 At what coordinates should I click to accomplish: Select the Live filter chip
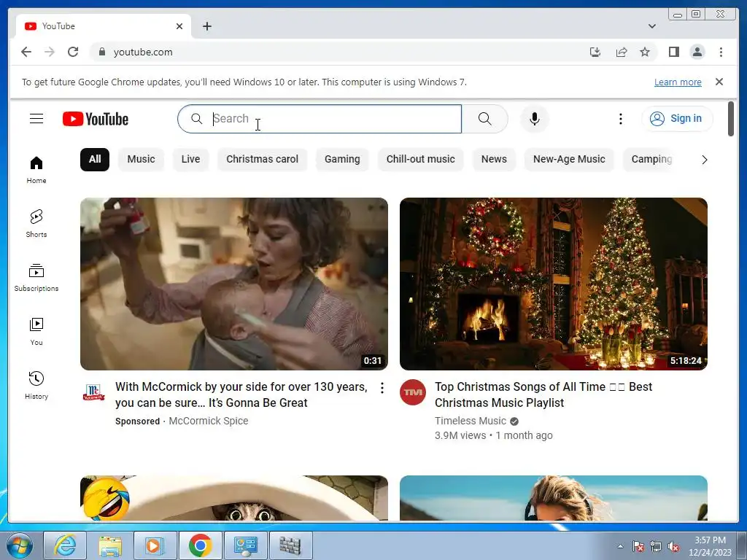coord(190,159)
